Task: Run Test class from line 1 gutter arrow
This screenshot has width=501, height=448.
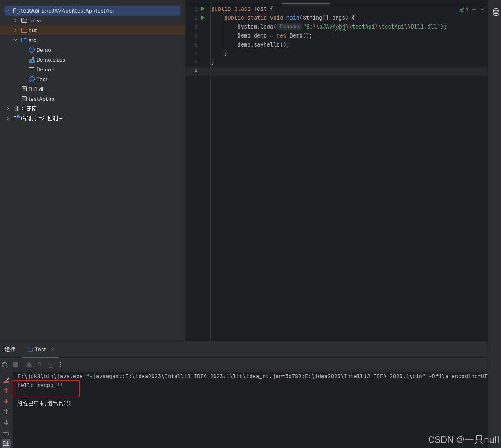Action: (x=203, y=9)
